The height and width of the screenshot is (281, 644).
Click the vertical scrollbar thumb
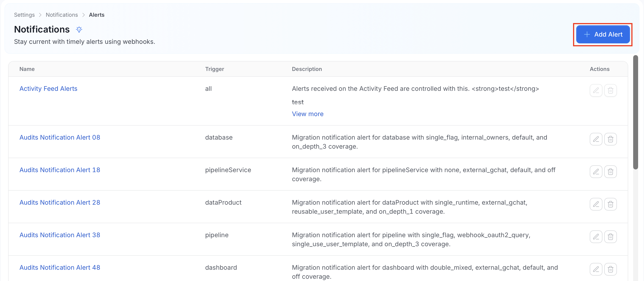[635, 112]
